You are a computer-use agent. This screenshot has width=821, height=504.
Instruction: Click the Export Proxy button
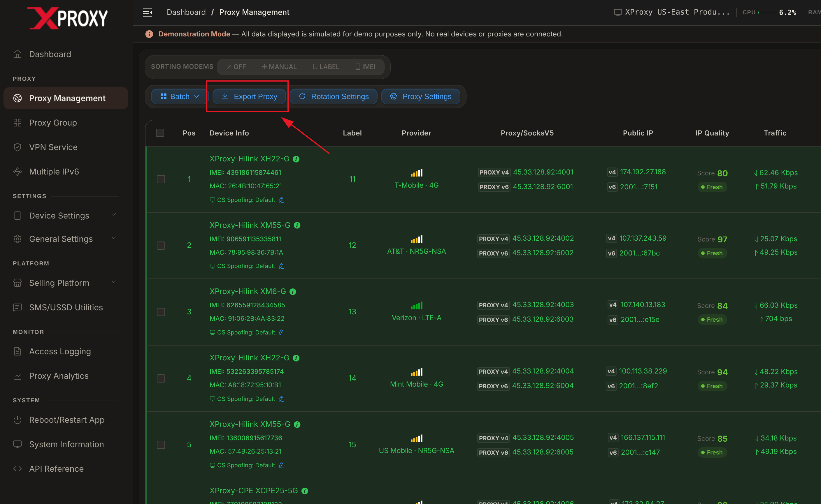click(x=249, y=96)
